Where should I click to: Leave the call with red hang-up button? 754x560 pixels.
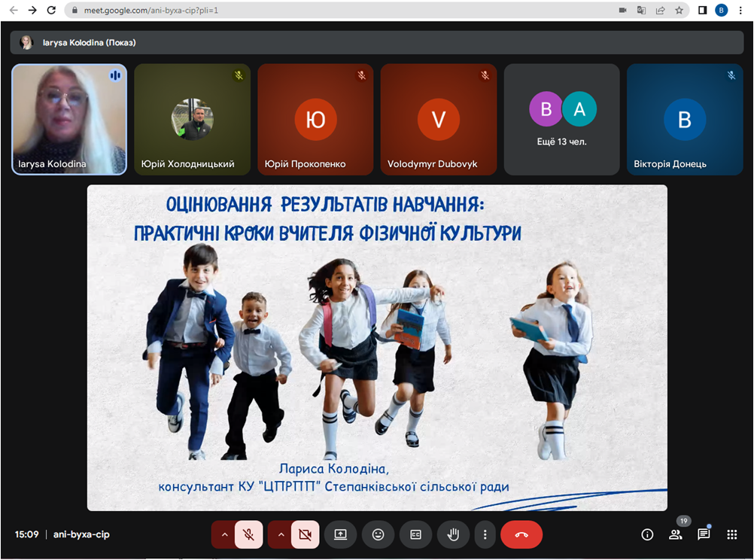coord(521,534)
